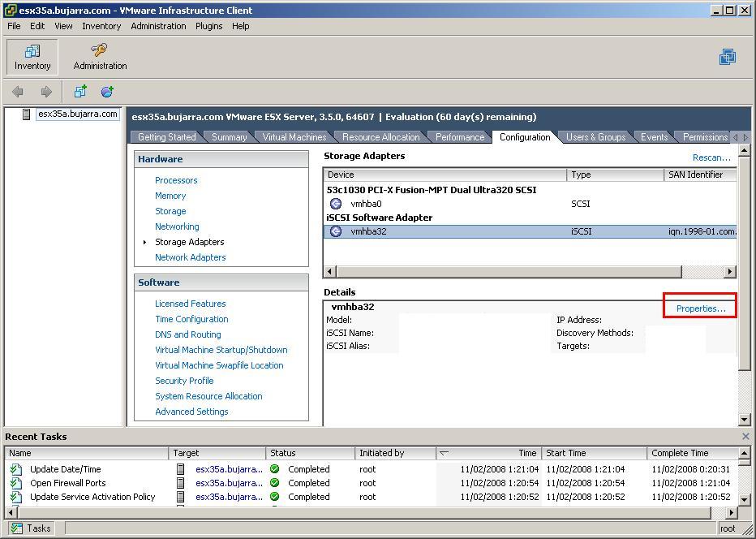Click the Tasks button in status bar
The height and width of the screenshot is (539, 756).
31,528
